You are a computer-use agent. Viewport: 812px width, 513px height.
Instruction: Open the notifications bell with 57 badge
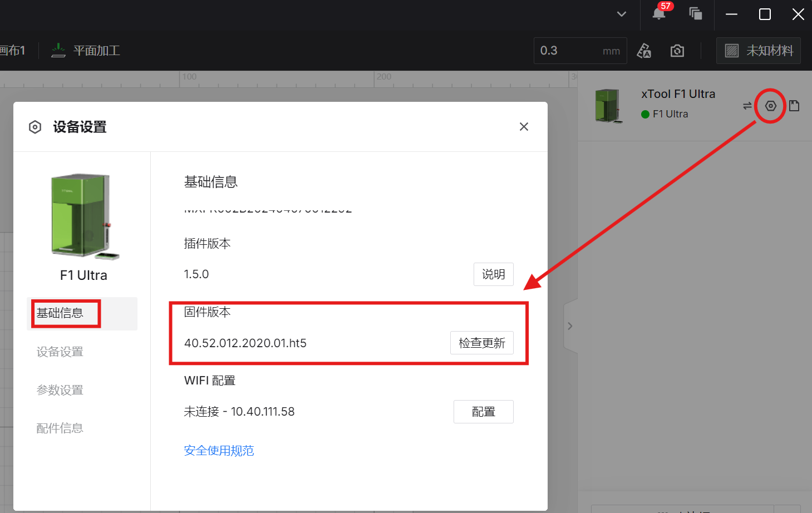(x=660, y=13)
